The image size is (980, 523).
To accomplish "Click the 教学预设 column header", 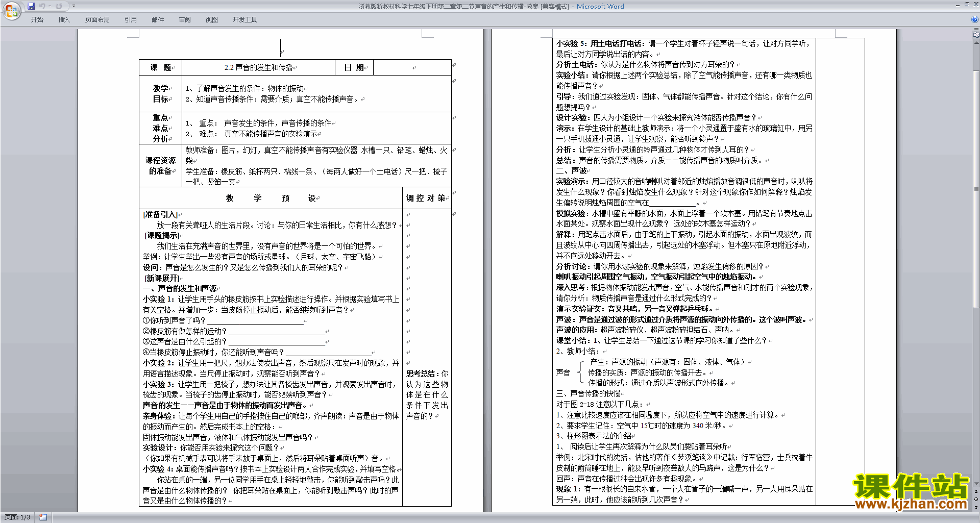I will click(x=271, y=198).
